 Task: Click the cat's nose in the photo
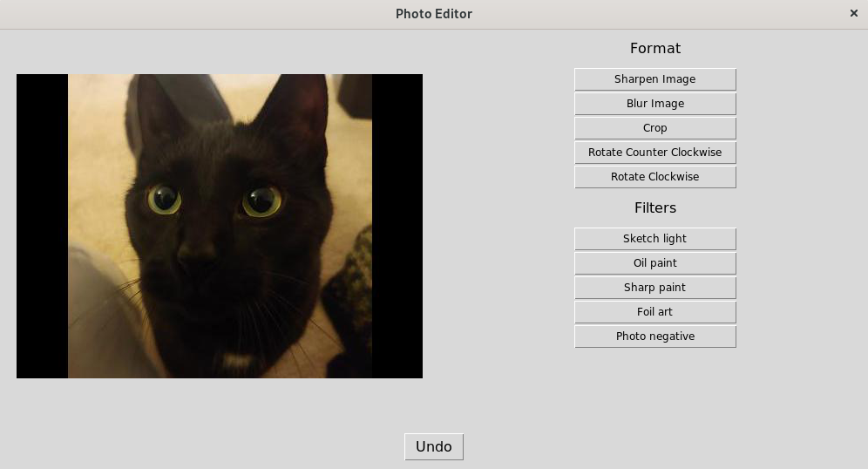[197, 253]
